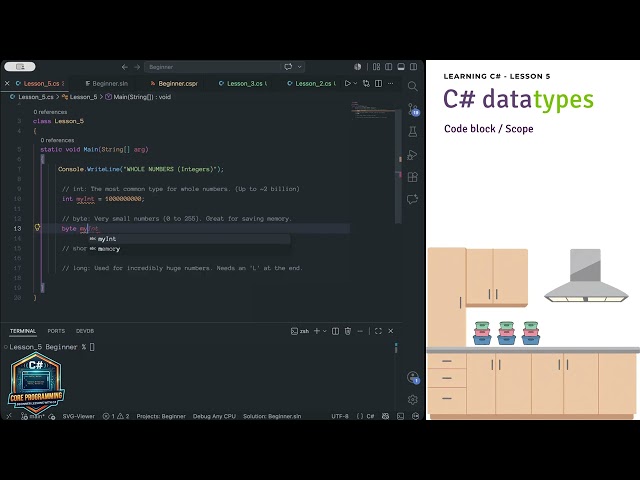The height and width of the screenshot is (480, 640).
Task: Click Projects: Beginner in status bar
Action: [x=161, y=416]
